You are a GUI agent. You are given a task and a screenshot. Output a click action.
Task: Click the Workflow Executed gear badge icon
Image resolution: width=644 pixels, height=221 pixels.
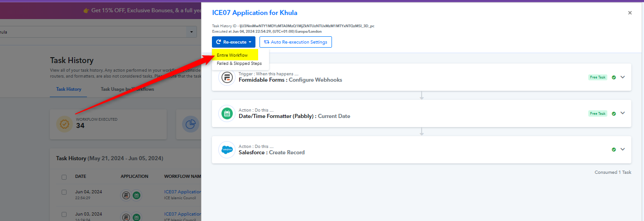64,123
